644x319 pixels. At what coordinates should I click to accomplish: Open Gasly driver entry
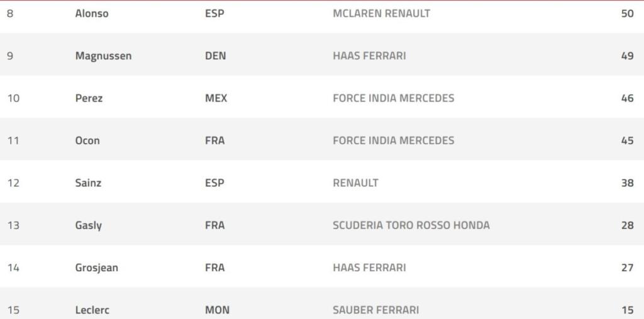click(88, 225)
